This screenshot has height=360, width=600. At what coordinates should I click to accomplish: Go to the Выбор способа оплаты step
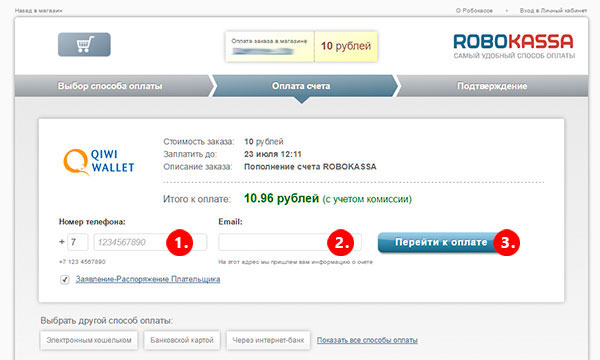(110, 86)
